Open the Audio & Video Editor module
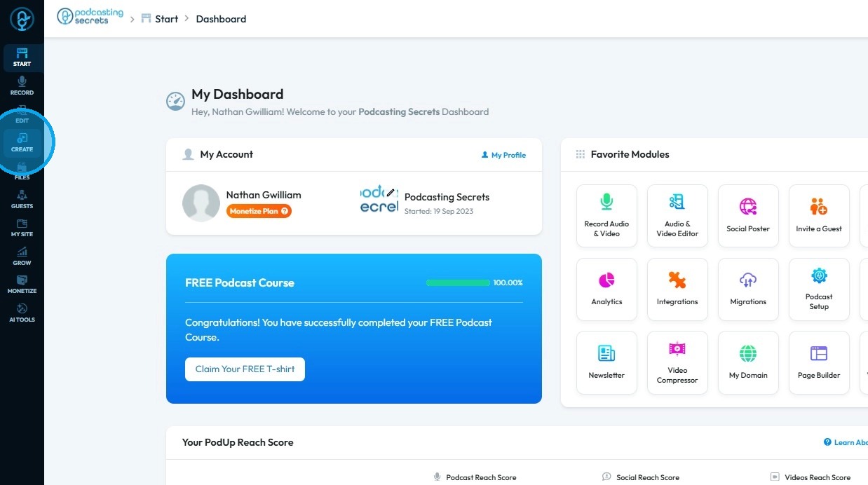 (677, 216)
